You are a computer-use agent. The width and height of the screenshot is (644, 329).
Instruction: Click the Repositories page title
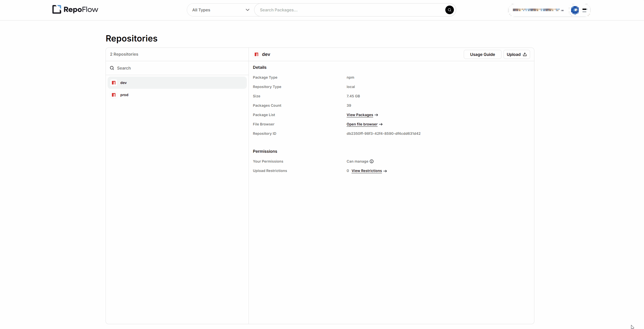pos(131,38)
